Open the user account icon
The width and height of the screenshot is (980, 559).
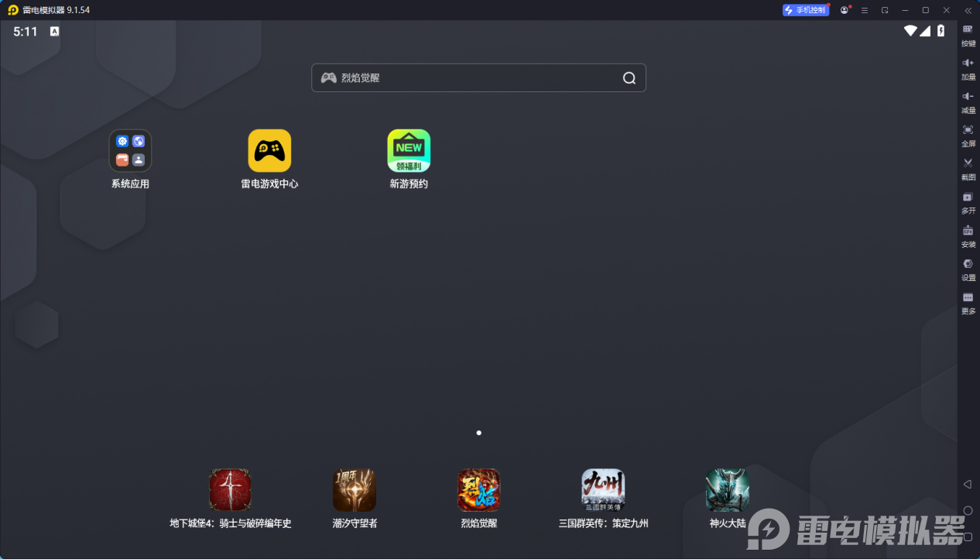pyautogui.click(x=845, y=10)
